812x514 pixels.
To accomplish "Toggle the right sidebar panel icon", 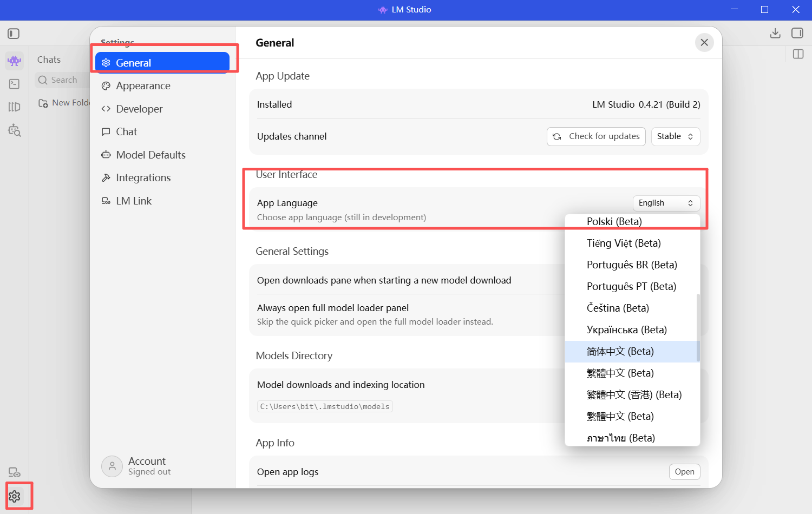I will click(797, 34).
